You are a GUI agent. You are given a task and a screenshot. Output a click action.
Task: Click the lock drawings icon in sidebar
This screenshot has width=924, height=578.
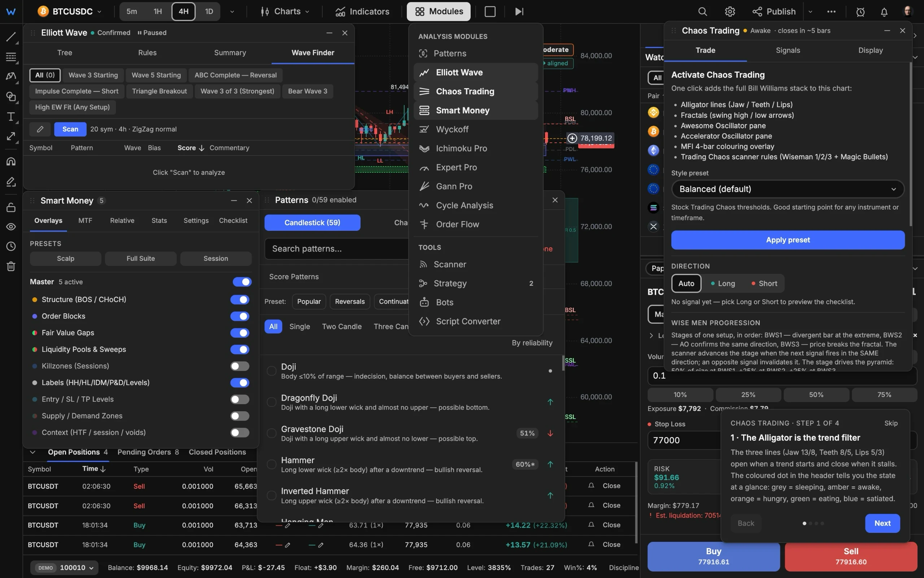coord(11,207)
